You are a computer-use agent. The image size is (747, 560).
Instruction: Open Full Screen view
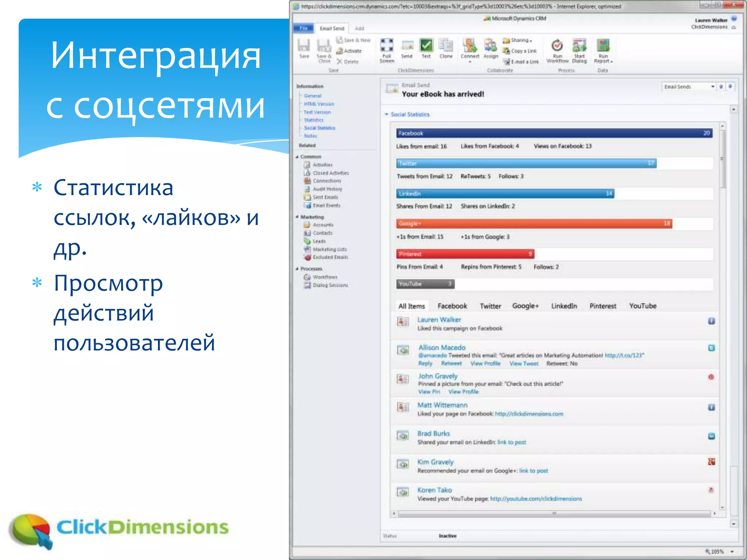(387, 51)
